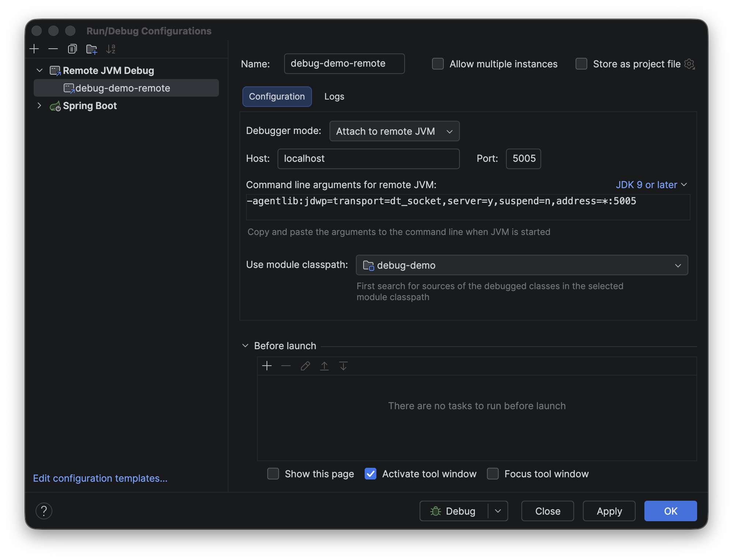The height and width of the screenshot is (560, 733).
Task: Open Edit configuration templates link
Action: point(100,478)
